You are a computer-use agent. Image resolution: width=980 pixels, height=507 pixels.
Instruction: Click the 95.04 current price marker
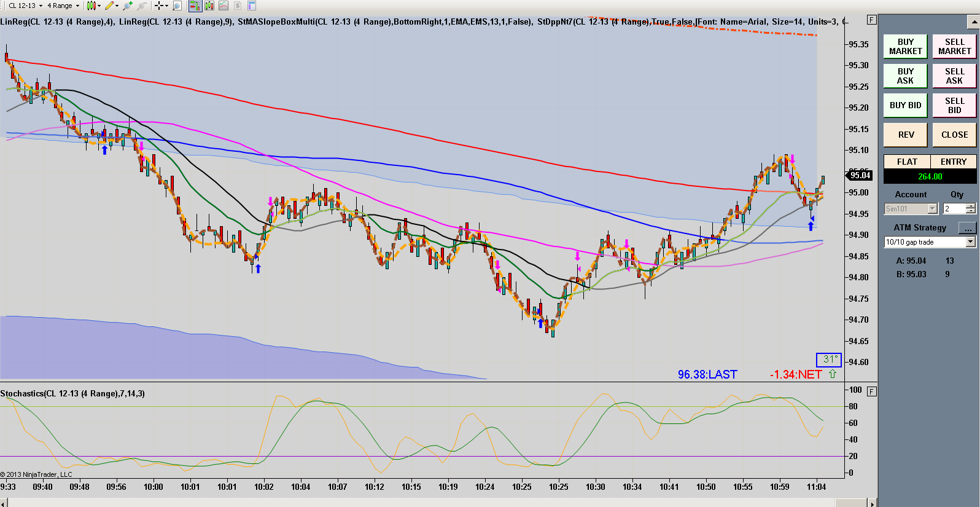(860, 176)
